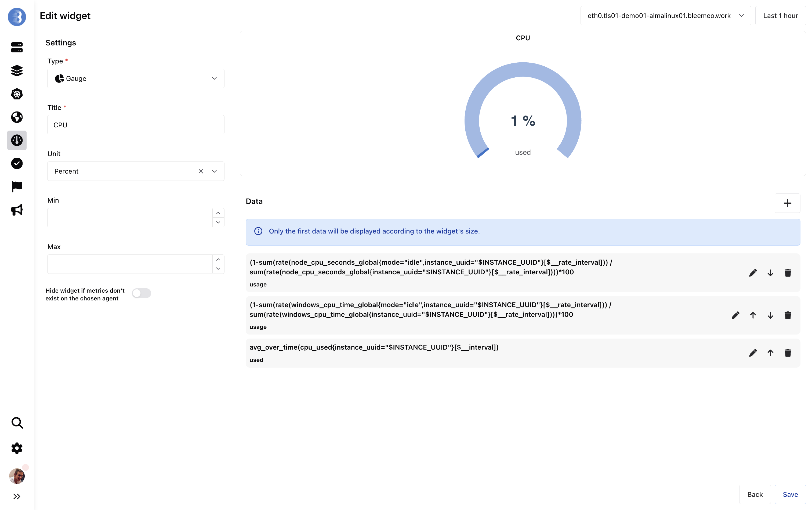This screenshot has height=510, width=812.
Task: Move the windows_cpu_time_global query up
Action: click(753, 315)
